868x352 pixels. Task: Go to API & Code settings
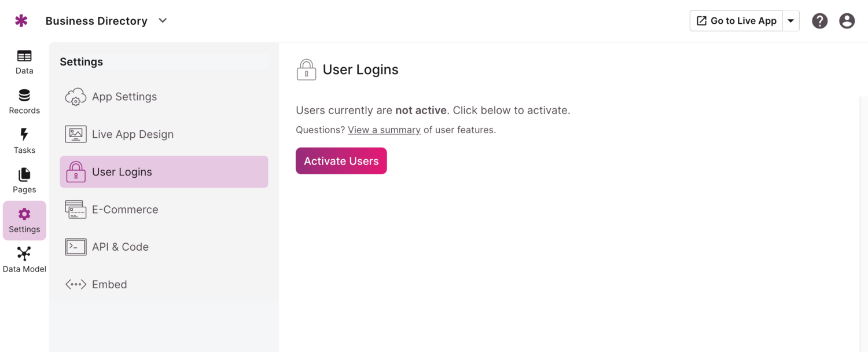tap(120, 247)
